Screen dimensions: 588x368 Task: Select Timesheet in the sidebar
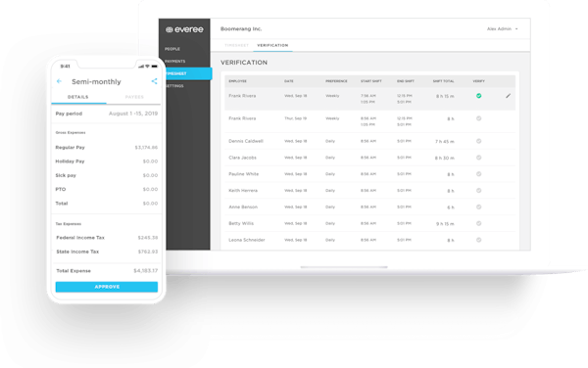(188, 73)
